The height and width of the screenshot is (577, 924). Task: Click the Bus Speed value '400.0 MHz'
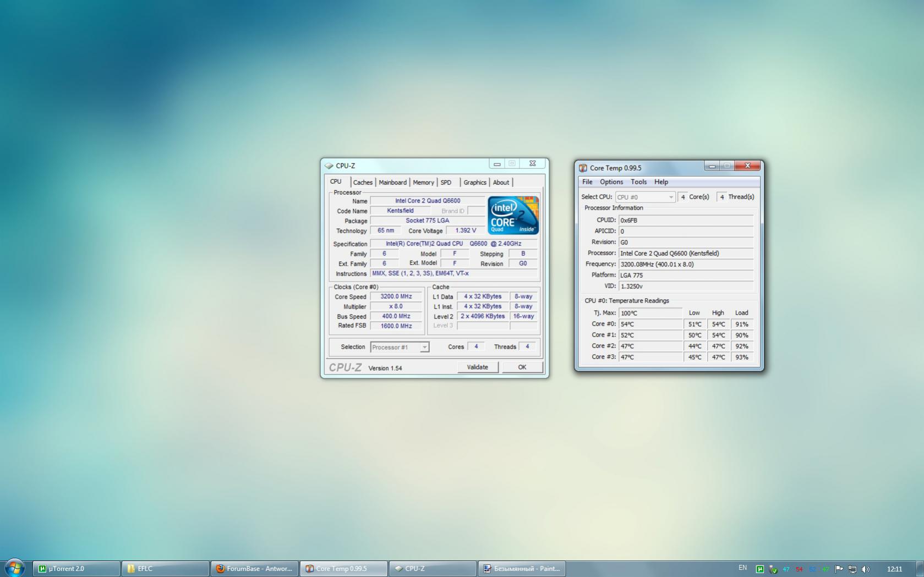click(396, 316)
